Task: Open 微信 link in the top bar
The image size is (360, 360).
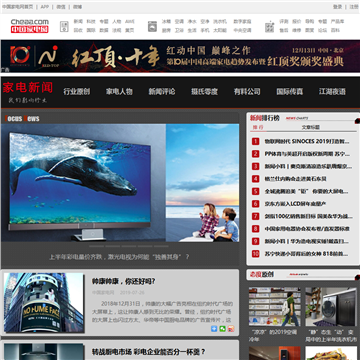Action: point(61,7)
